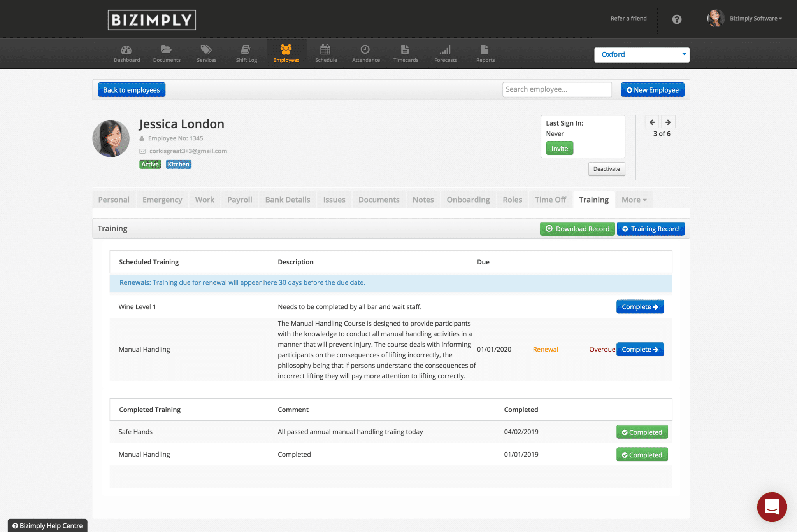Image resolution: width=797 pixels, height=532 pixels.
Task: Open Bizimply Software account menu
Action: tap(755, 19)
